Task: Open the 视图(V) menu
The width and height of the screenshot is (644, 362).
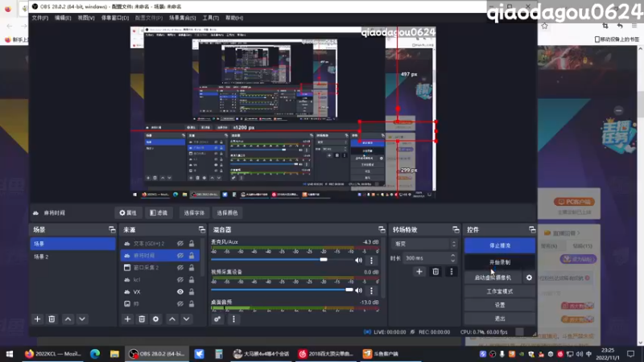Action: (86, 18)
